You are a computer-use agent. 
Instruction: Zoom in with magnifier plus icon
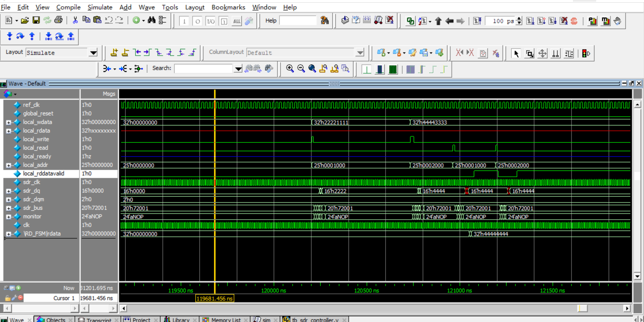[290, 69]
